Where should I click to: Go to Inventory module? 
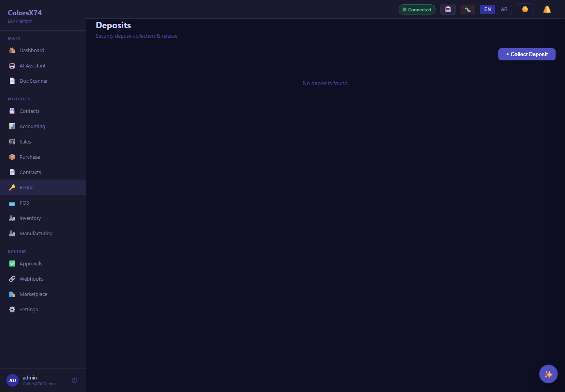pos(43,218)
